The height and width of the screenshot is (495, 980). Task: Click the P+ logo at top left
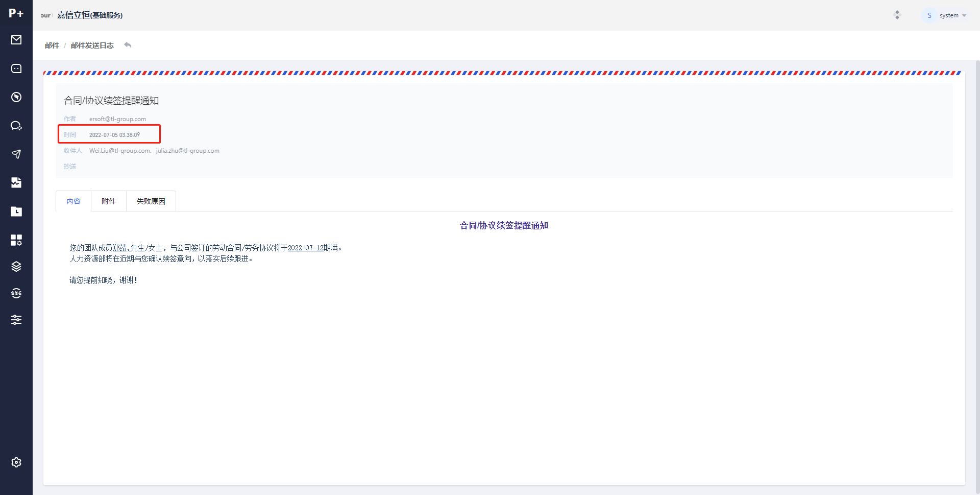click(x=16, y=13)
